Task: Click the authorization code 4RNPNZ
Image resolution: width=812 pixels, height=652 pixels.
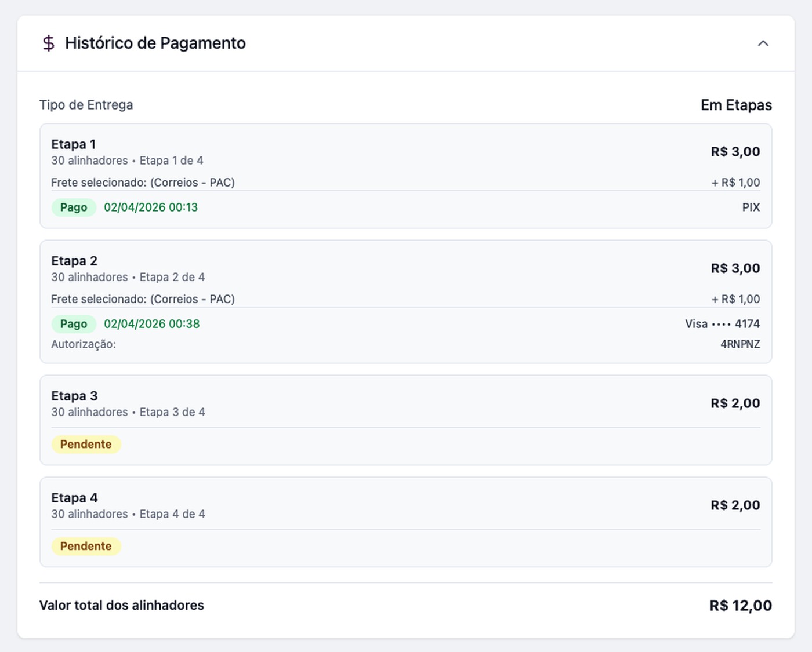Action: click(739, 344)
